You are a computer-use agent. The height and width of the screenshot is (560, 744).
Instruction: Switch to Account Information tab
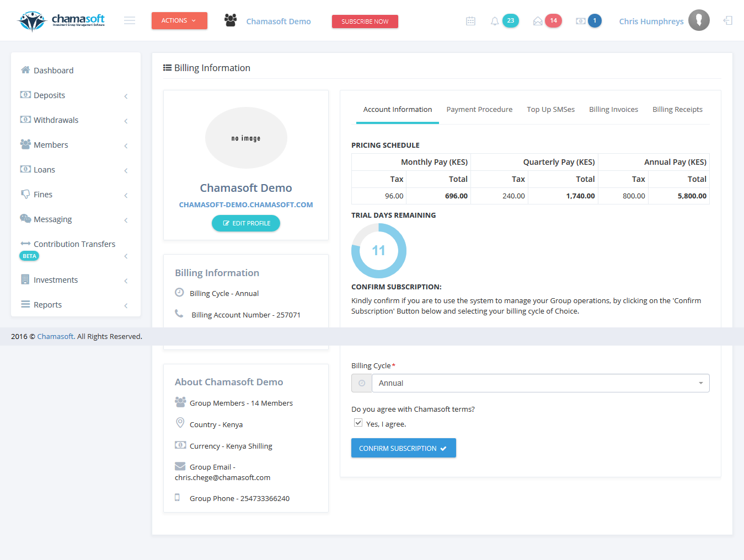[x=398, y=110]
